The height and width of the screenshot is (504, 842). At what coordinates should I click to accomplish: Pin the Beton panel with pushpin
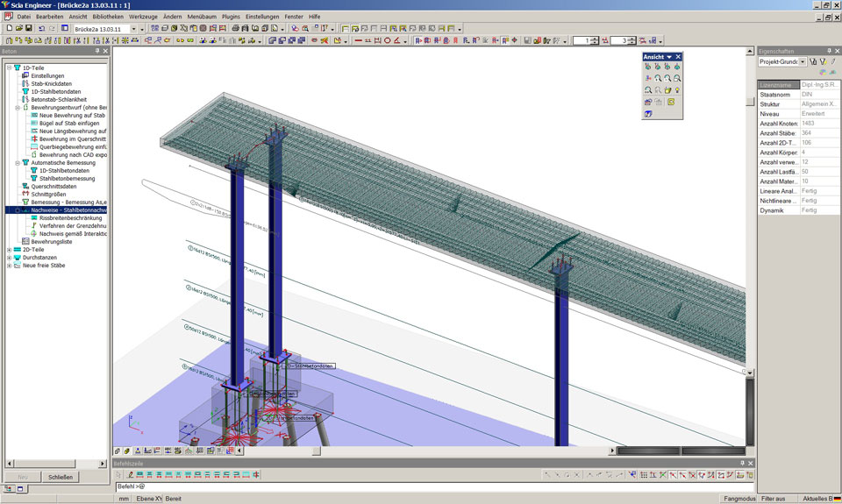[x=96, y=52]
